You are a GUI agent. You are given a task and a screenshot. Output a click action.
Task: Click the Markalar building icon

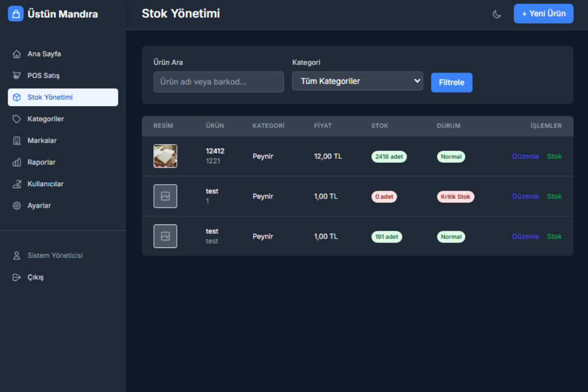point(17,141)
